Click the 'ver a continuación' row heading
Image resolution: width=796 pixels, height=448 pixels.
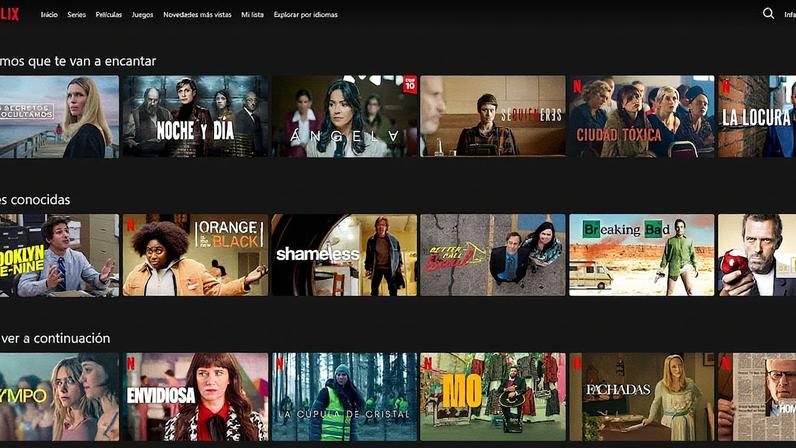click(55, 338)
